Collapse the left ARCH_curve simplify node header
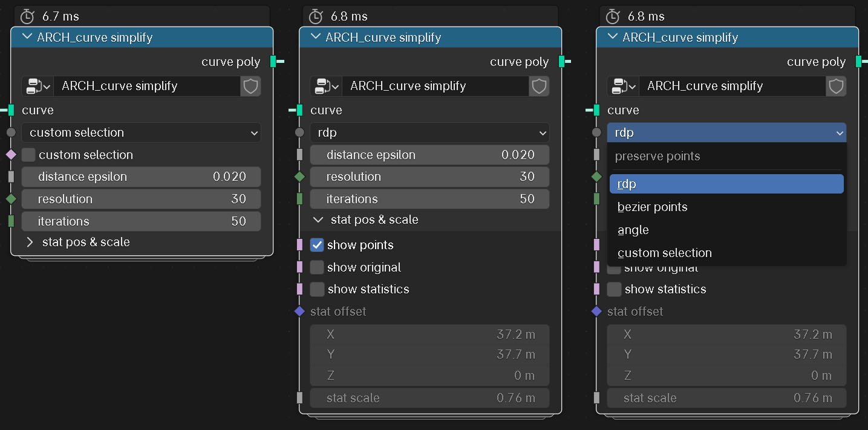 (27, 37)
